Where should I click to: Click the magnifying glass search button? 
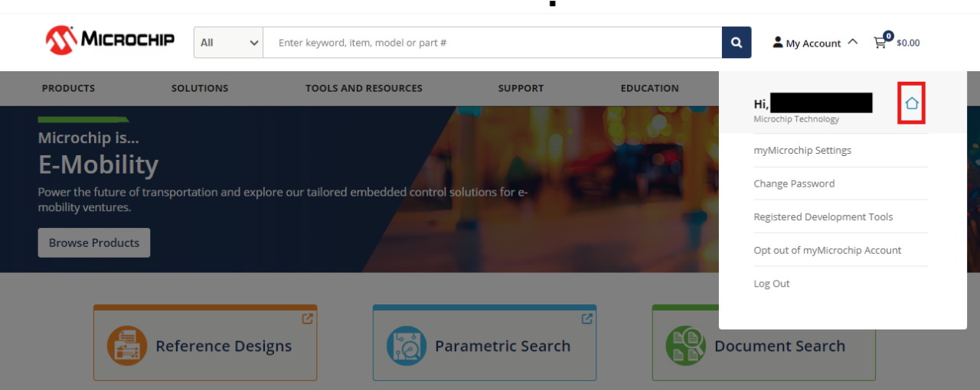pyautogui.click(x=736, y=43)
